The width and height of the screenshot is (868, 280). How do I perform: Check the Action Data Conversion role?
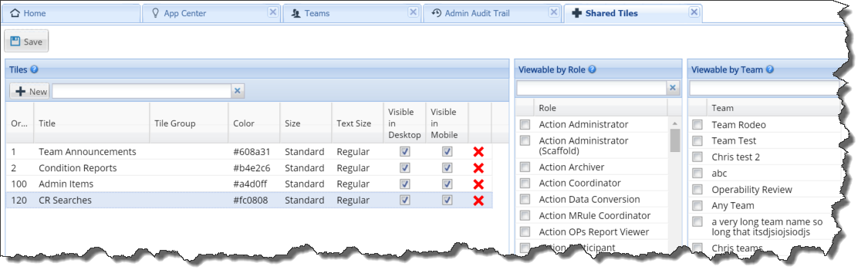pos(524,199)
